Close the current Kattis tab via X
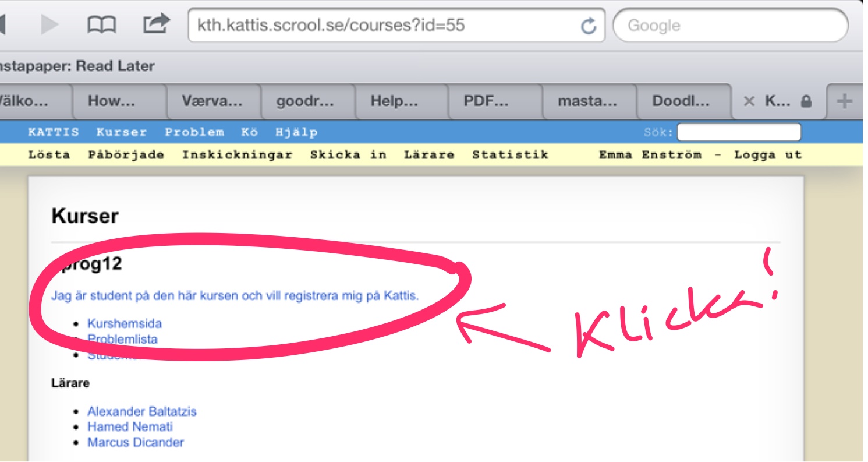Screen dimensions: 868x462 (749, 101)
